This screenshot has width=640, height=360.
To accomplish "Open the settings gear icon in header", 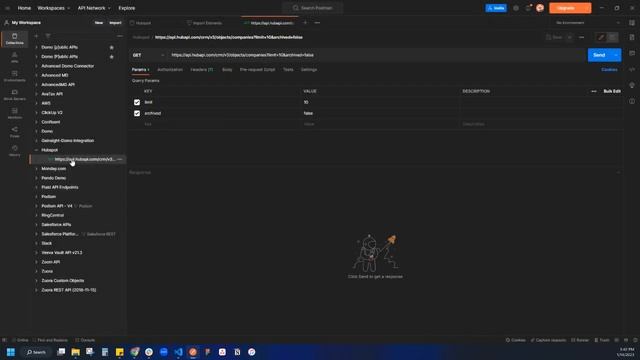I will coord(516,8).
